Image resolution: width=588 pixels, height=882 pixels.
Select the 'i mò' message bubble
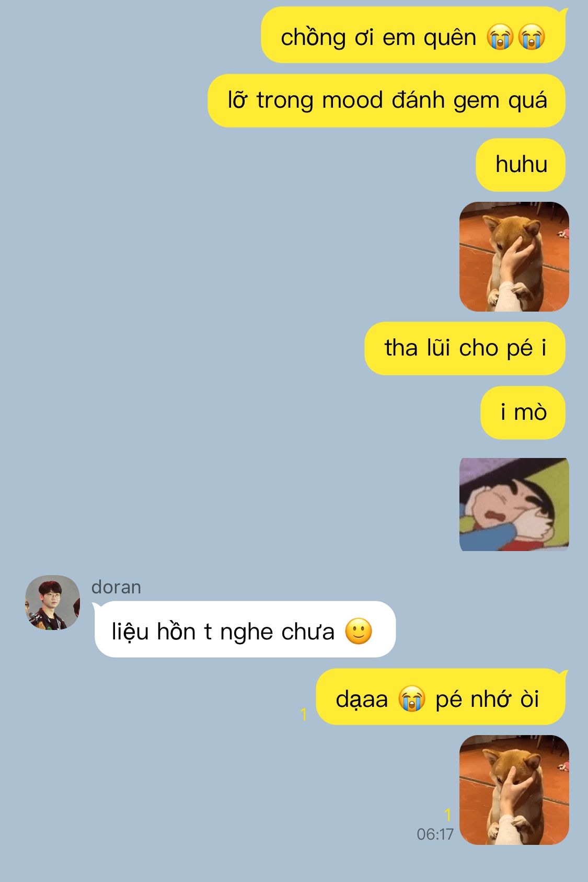pos(523,413)
